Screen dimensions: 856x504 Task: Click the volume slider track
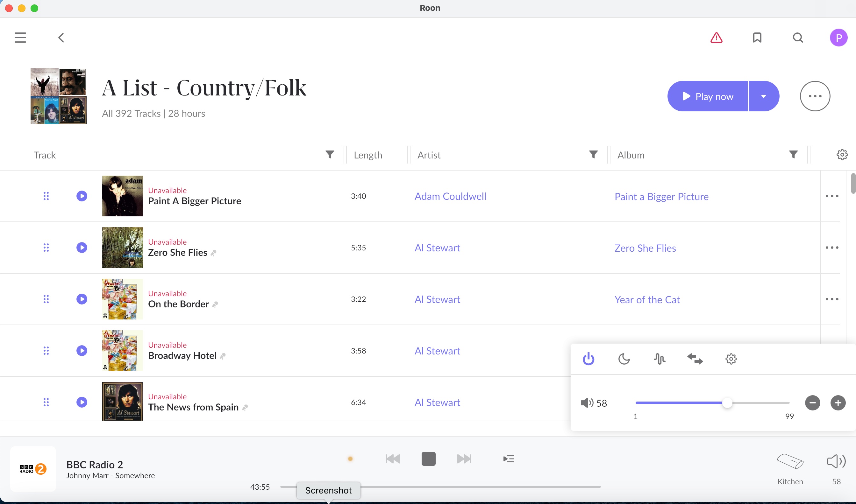(680, 403)
